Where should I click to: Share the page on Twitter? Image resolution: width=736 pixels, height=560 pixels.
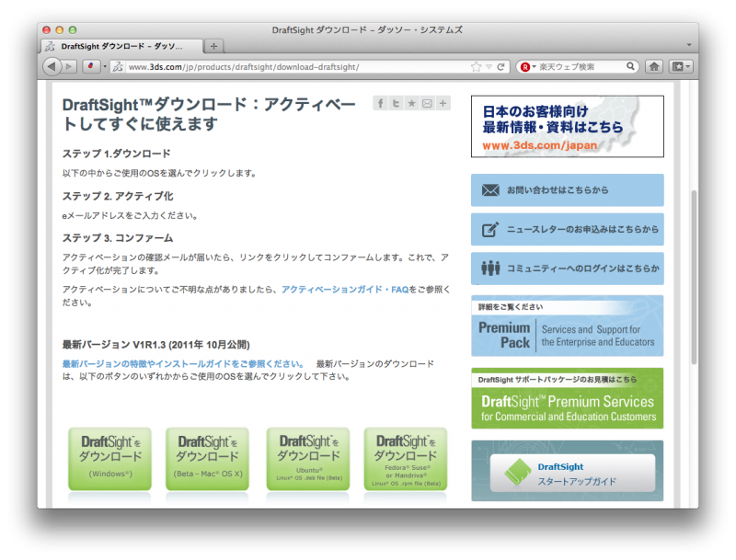(397, 103)
